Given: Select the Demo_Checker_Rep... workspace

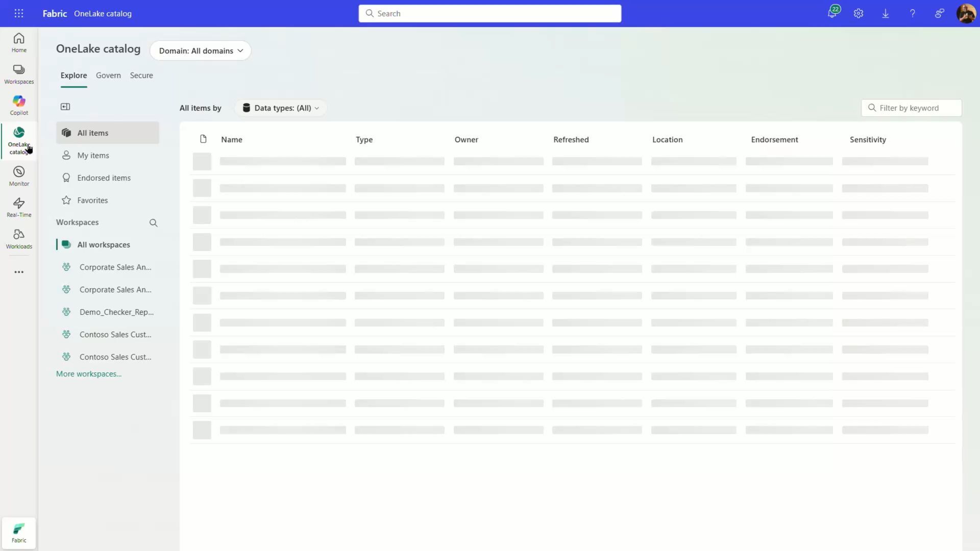Looking at the screenshot, I should (116, 312).
